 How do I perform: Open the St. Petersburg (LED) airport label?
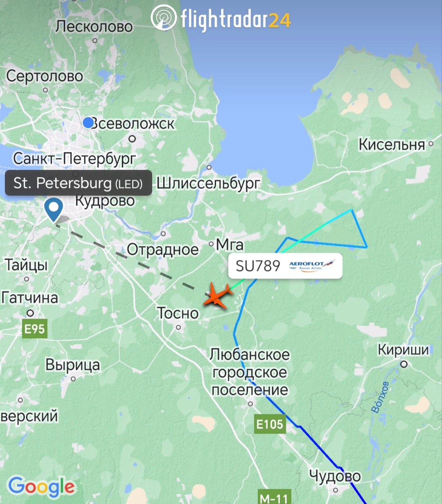coord(79,183)
